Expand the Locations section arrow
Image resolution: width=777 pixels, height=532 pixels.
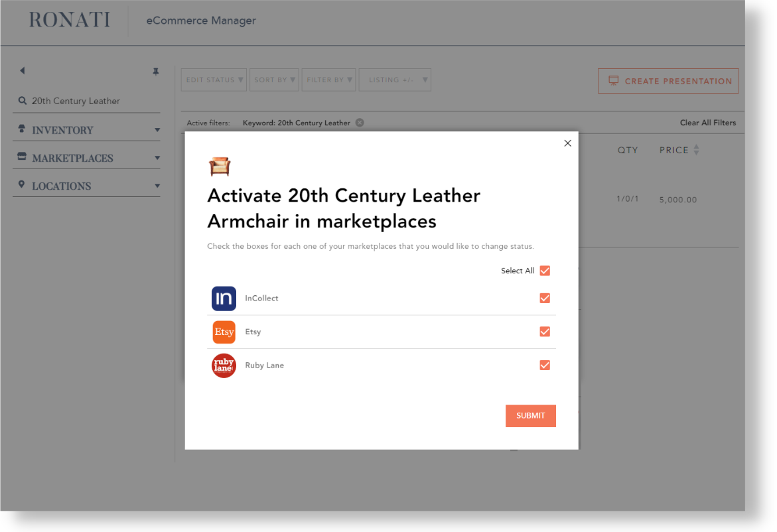point(157,186)
